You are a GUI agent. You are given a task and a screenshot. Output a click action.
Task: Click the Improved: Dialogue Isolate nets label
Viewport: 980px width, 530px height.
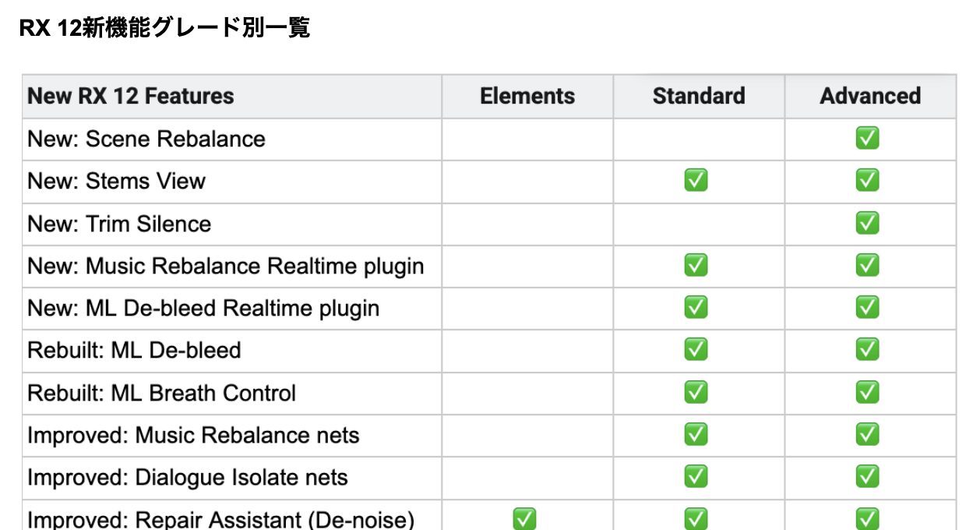[188, 476]
